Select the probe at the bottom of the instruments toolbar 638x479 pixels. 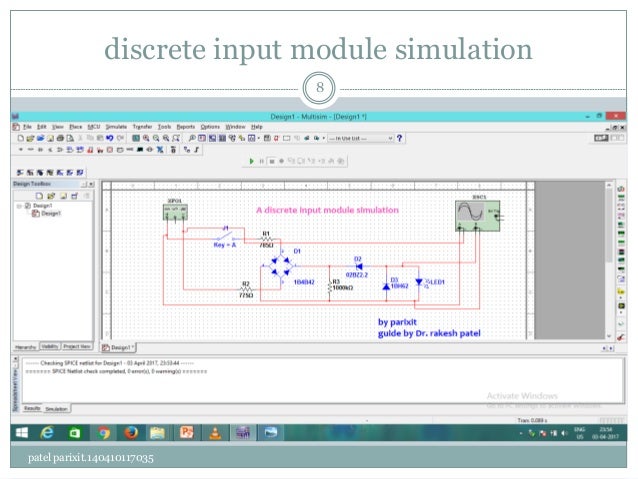pos(621,337)
